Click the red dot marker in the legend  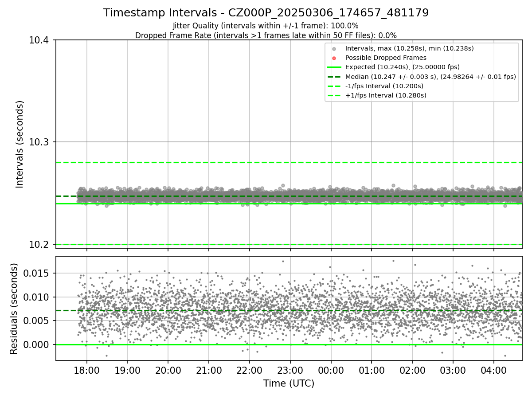point(334,58)
